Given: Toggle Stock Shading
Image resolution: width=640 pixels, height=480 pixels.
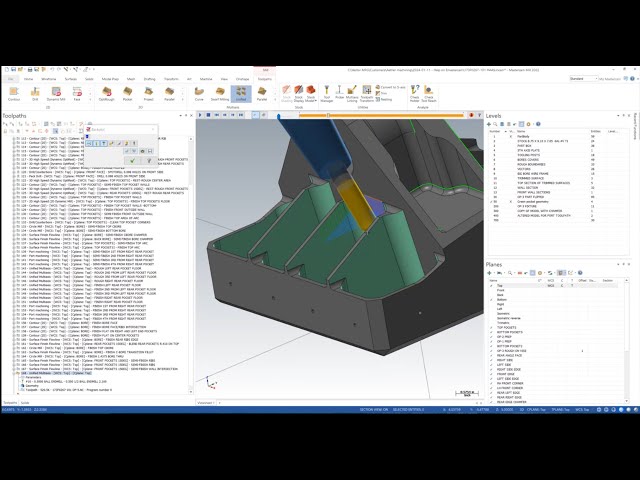Looking at the screenshot, I should point(287,93).
